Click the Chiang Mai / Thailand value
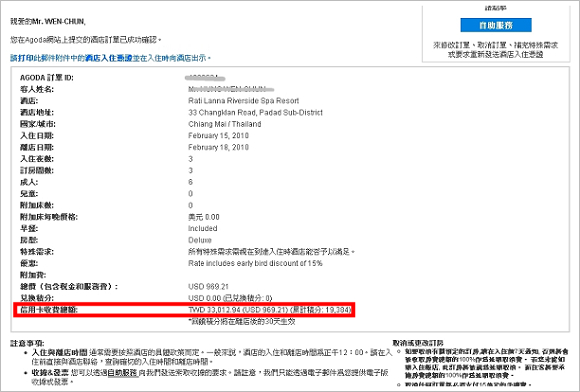580x392 pixels. [225, 124]
